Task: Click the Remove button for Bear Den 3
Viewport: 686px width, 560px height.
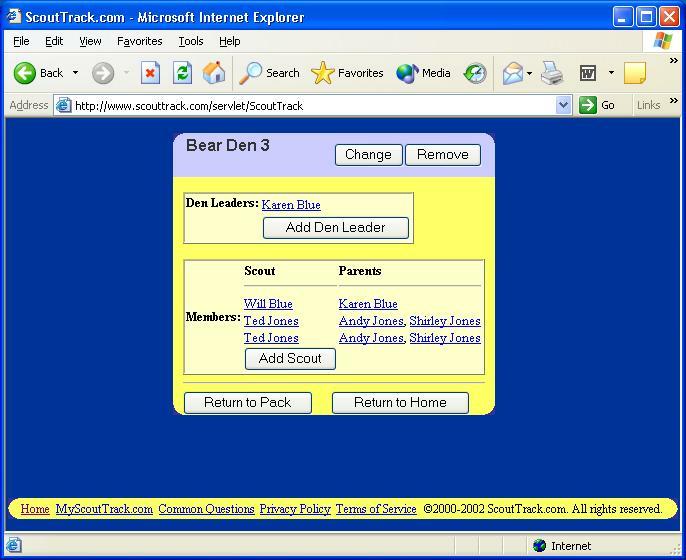Action: [443, 155]
